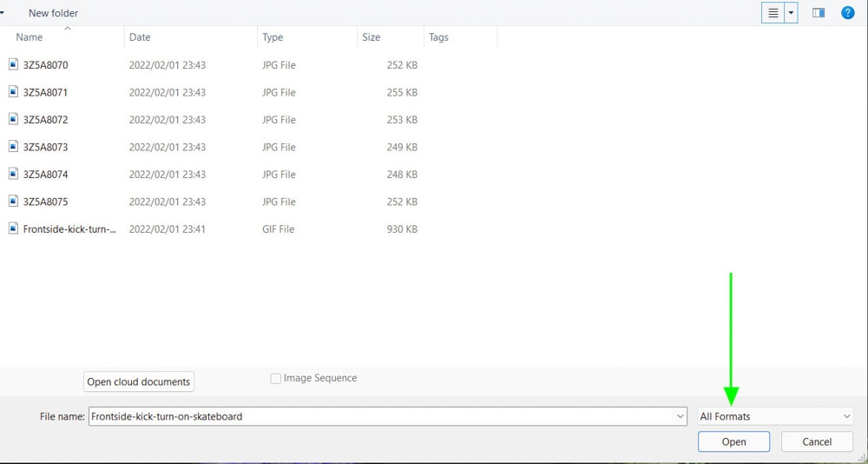This screenshot has width=868, height=464.
Task: Click the Cancel button
Action: (x=817, y=441)
